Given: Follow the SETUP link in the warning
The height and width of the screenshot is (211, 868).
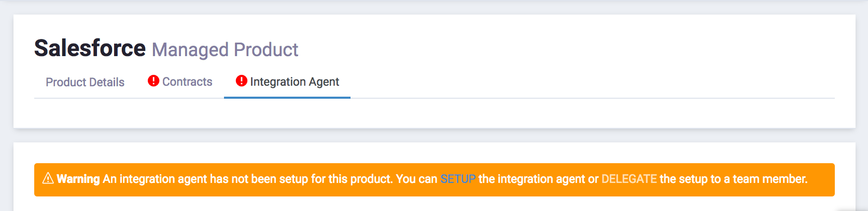Looking at the screenshot, I should coord(458,179).
